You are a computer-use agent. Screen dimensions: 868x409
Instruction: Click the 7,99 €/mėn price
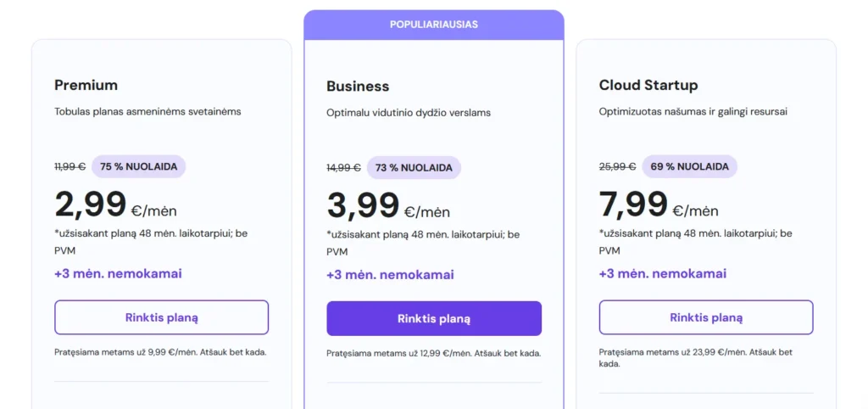pyautogui.click(x=659, y=204)
